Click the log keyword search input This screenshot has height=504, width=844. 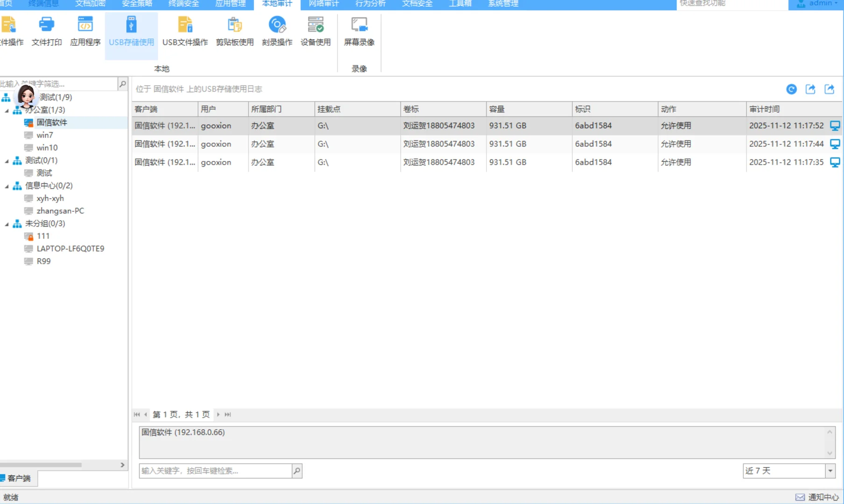216,471
